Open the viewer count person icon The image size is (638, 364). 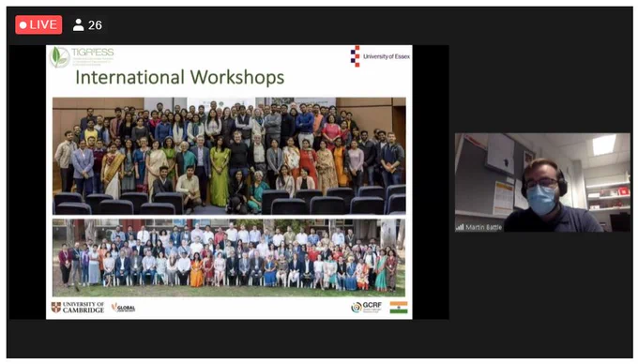point(78,25)
